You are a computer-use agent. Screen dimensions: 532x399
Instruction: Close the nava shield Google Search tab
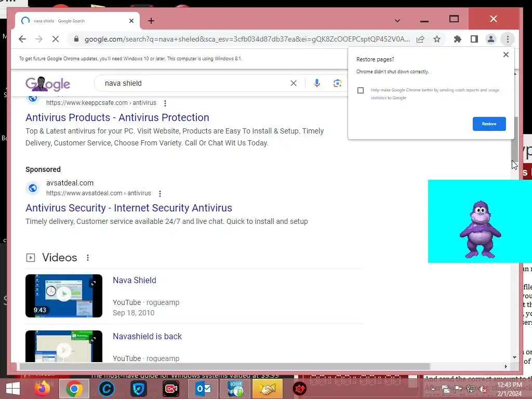point(131,21)
